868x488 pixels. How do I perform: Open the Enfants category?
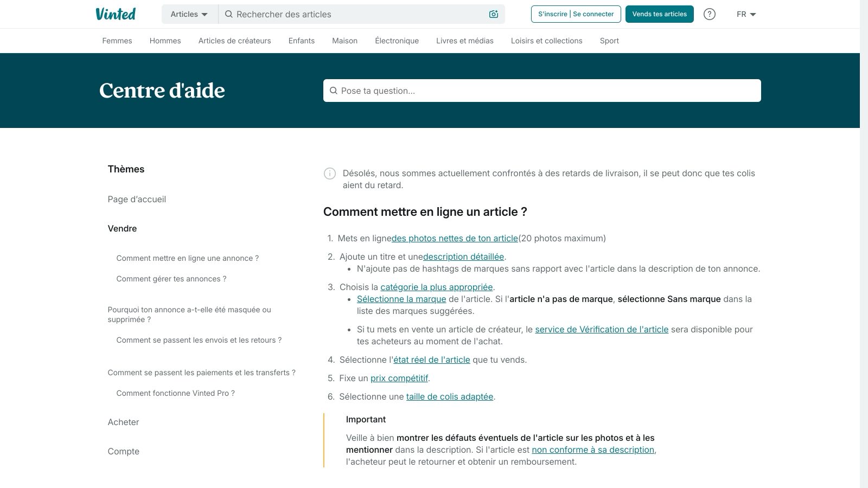302,41
